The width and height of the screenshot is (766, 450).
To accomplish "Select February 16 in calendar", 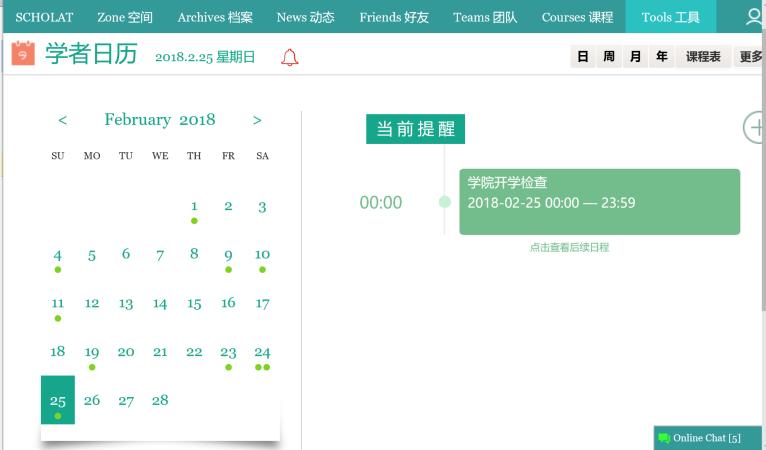I will point(228,303).
